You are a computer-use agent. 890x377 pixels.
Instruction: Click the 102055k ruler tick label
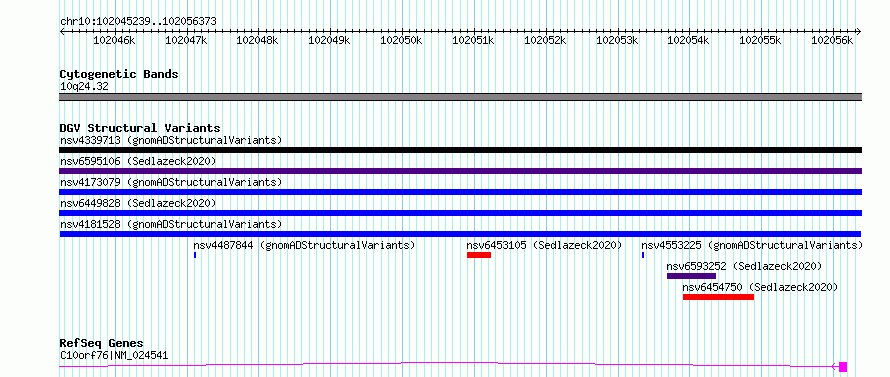[x=761, y=41]
